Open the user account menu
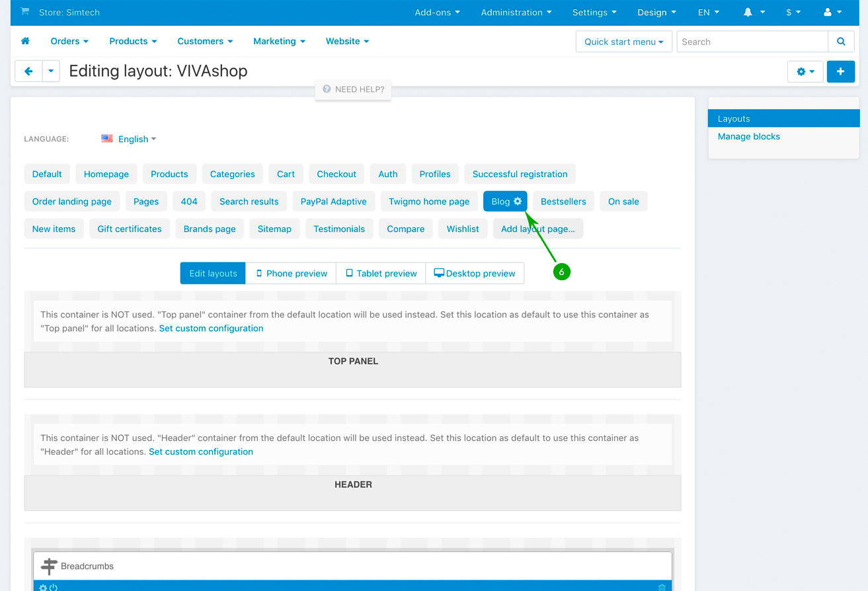This screenshot has height=591, width=868. click(833, 13)
